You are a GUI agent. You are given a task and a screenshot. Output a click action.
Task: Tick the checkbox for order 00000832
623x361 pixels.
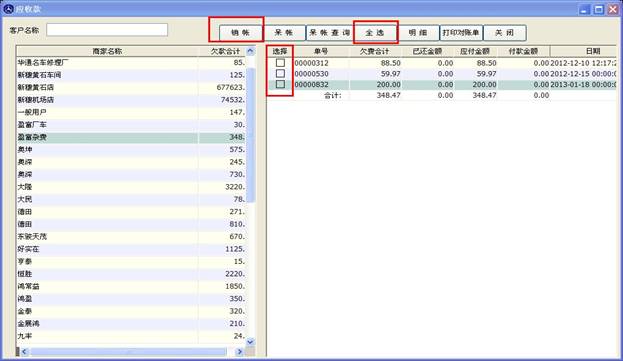(280, 84)
